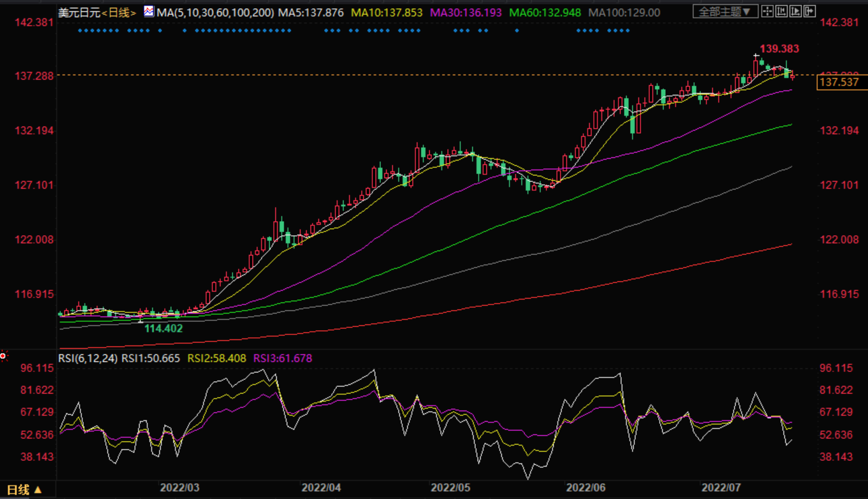
Task: Click the 137.537 current price tag
Action: [839, 83]
